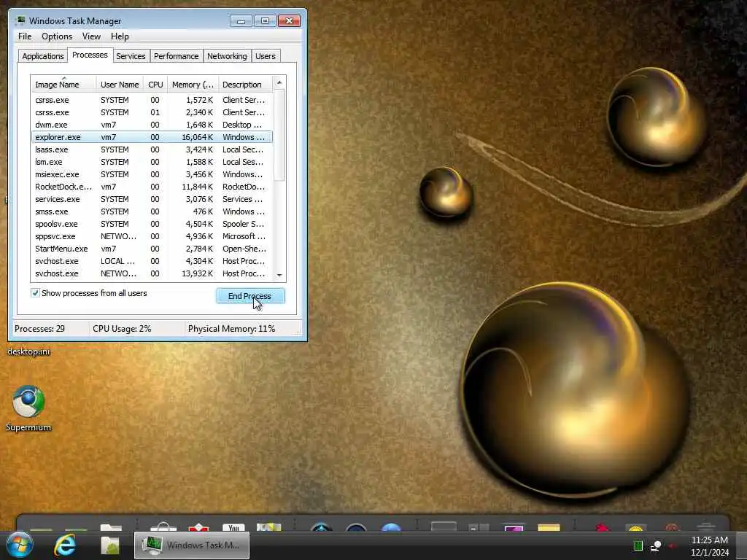This screenshot has width=747, height=560.
Task: Click the Open-She... description cell
Action: (x=244, y=249)
